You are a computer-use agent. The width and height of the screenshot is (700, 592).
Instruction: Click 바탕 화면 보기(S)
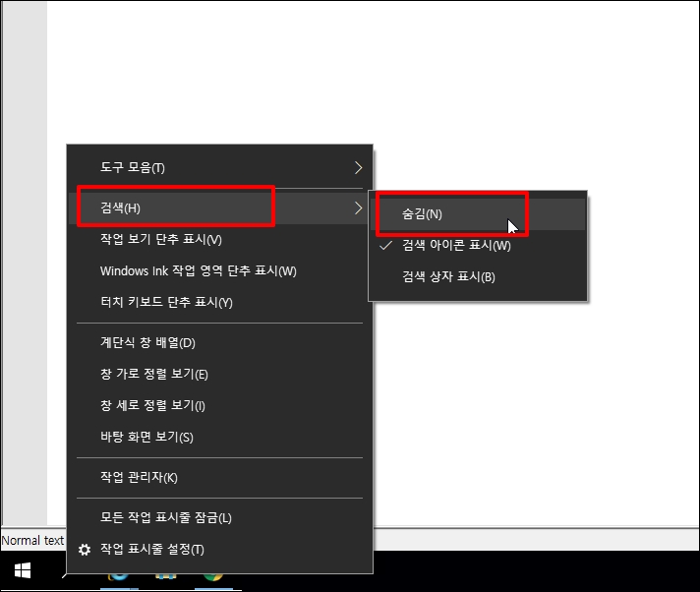click(219, 437)
